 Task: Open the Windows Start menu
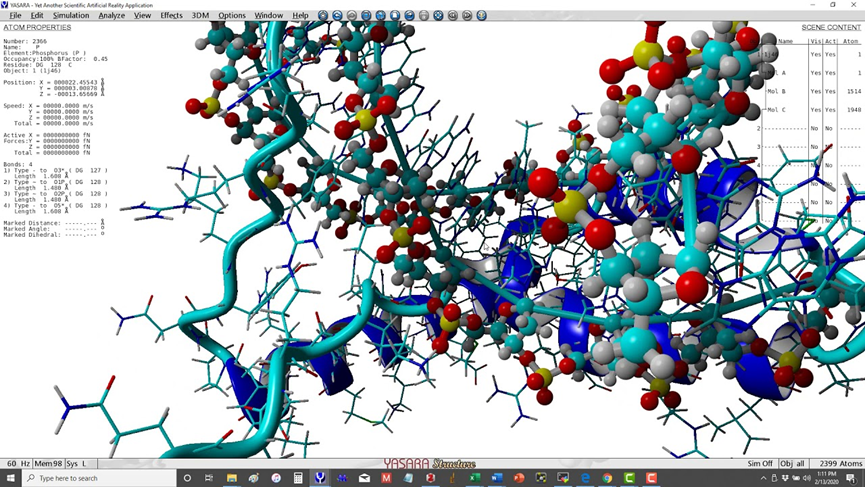click(10, 478)
